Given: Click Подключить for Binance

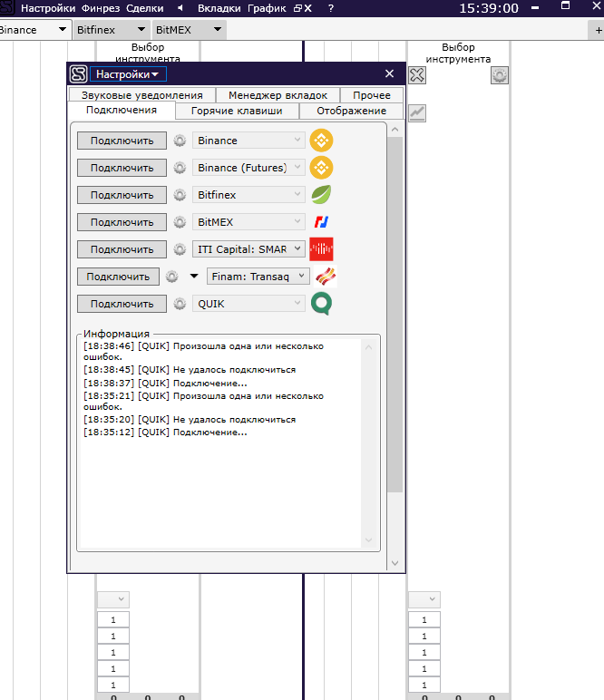Looking at the screenshot, I should pos(122,141).
